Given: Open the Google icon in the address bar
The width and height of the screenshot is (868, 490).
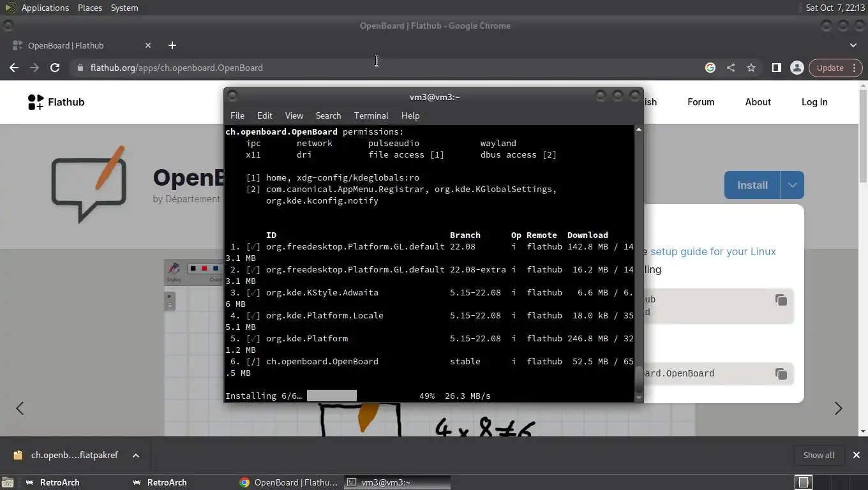Looking at the screenshot, I should (x=710, y=68).
